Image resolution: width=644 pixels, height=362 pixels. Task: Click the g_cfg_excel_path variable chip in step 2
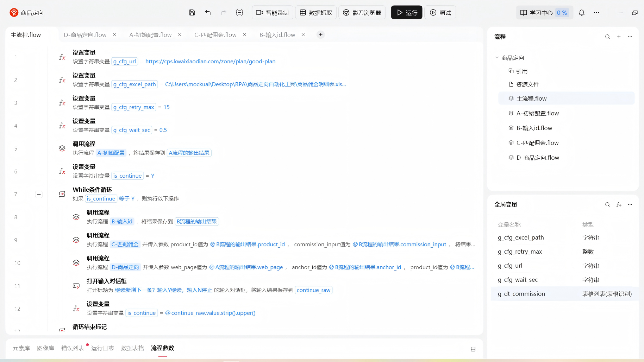(135, 84)
